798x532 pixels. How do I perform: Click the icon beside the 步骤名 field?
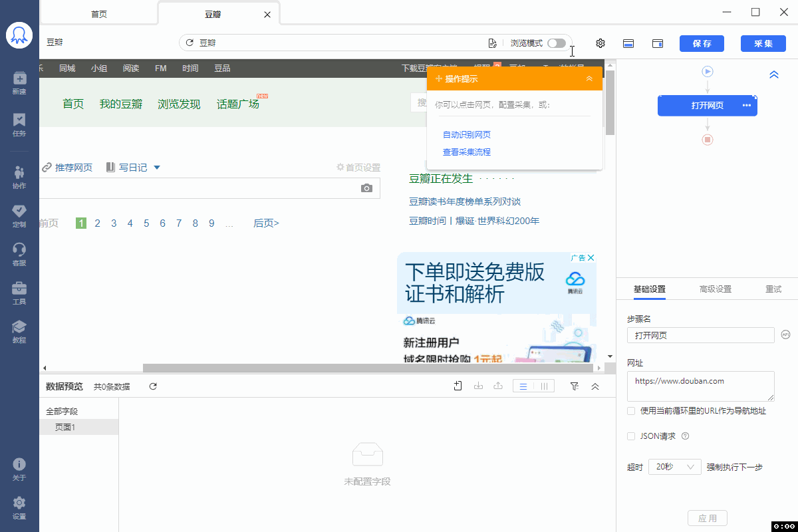785,334
